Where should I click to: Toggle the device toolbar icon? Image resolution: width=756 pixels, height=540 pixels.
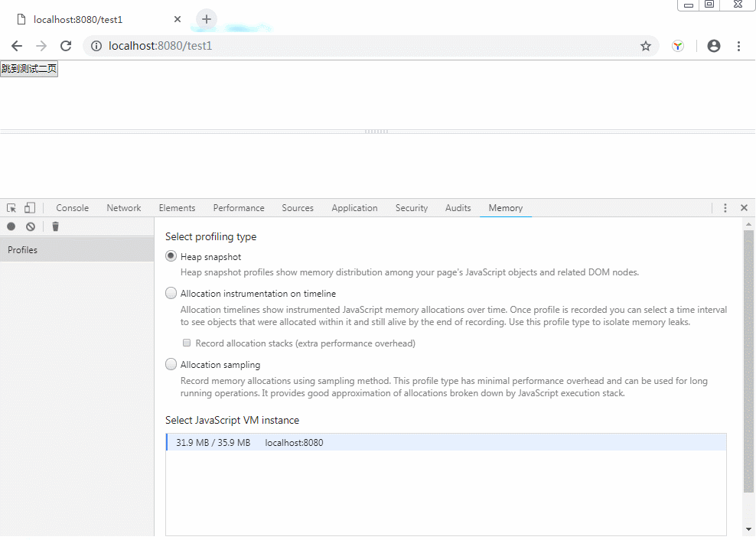click(x=30, y=208)
